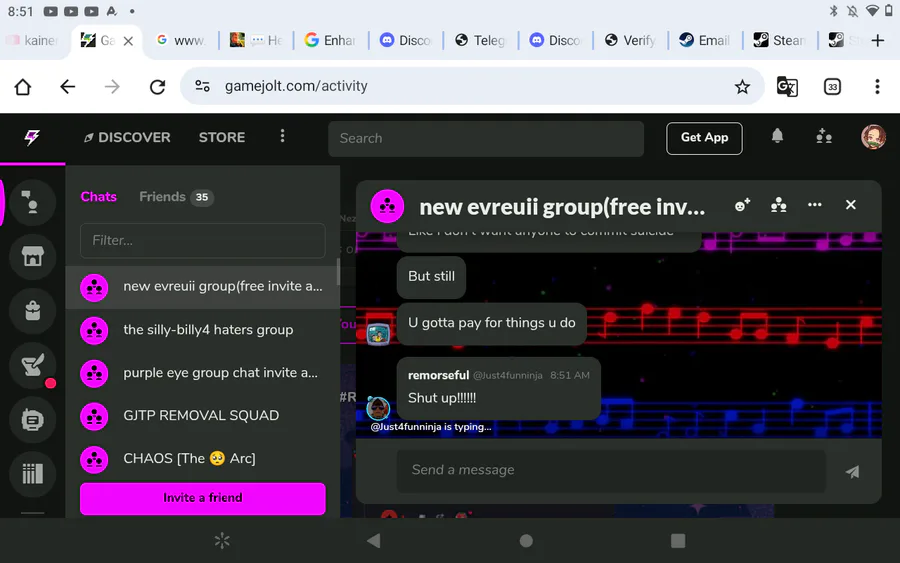
Task: Open the chat-bubble icon in left sidebar
Action: pyautogui.click(x=32, y=420)
